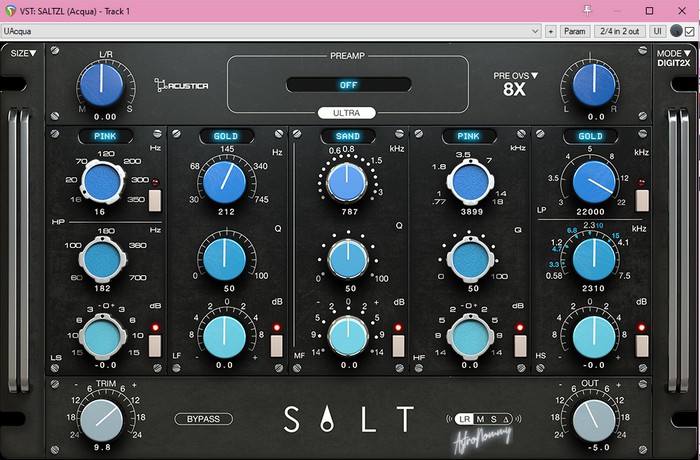Click the ULTRA button below preamp

347,113
